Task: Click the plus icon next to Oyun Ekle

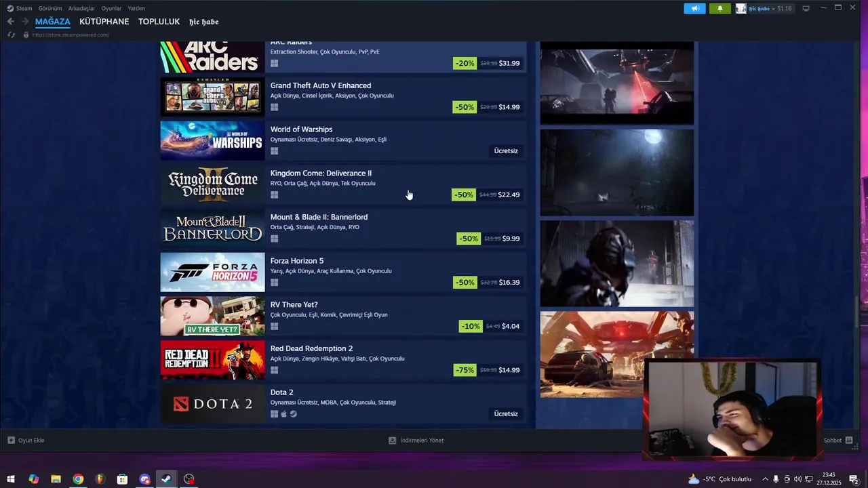Action: (11, 440)
